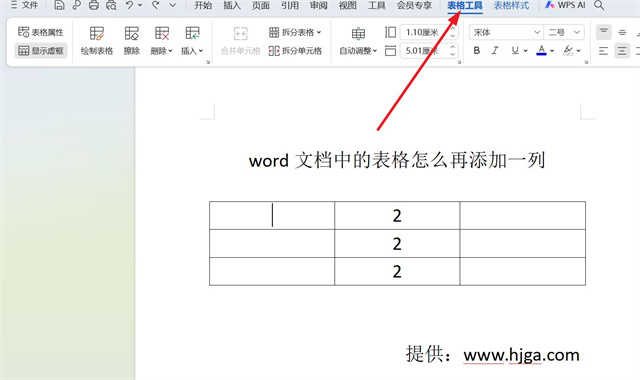Switch to the 工具 tab
Screen dimensions: 640x380
pyautogui.click(x=376, y=6)
